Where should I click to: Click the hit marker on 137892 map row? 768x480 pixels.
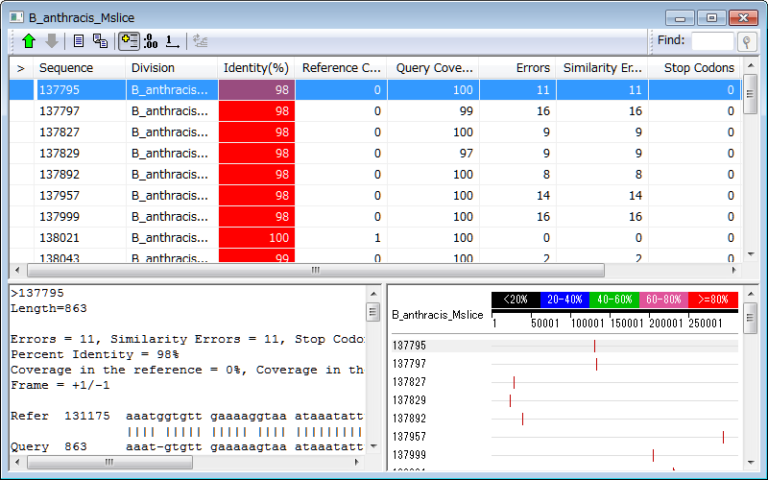pos(523,419)
